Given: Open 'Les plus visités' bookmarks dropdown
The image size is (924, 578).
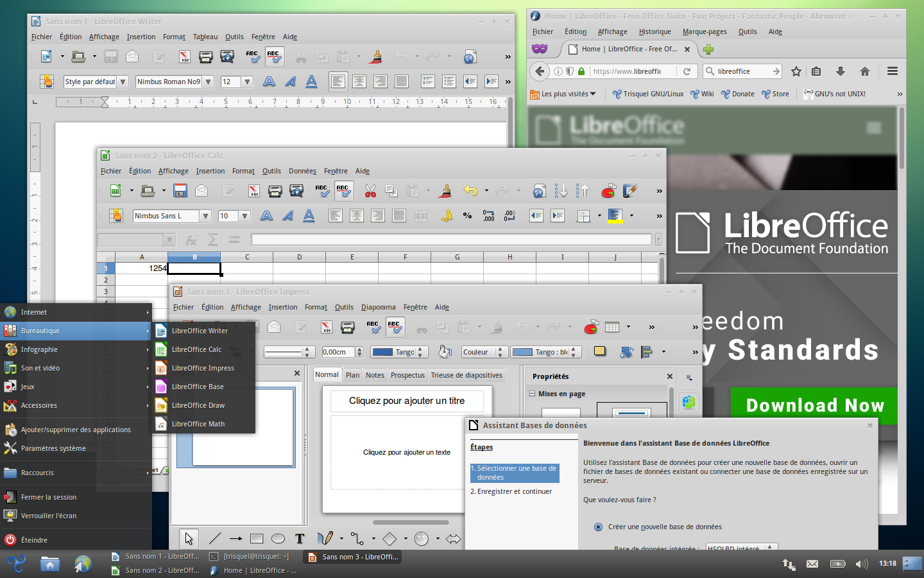Looking at the screenshot, I should click(x=563, y=94).
